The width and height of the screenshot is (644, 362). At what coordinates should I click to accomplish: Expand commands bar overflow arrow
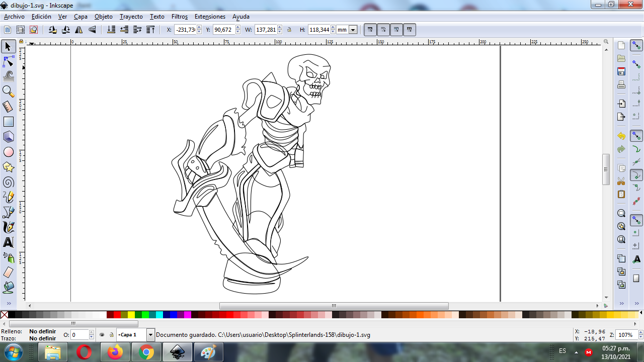pos(621,304)
